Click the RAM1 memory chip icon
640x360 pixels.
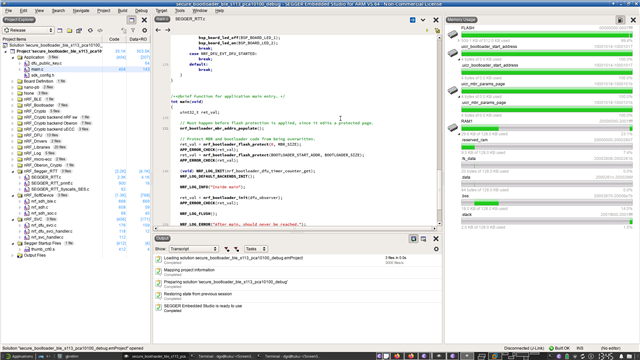coord(453,128)
